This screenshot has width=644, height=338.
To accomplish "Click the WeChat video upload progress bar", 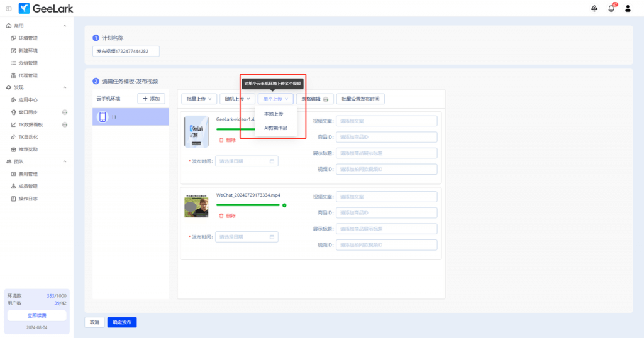I will (x=248, y=205).
